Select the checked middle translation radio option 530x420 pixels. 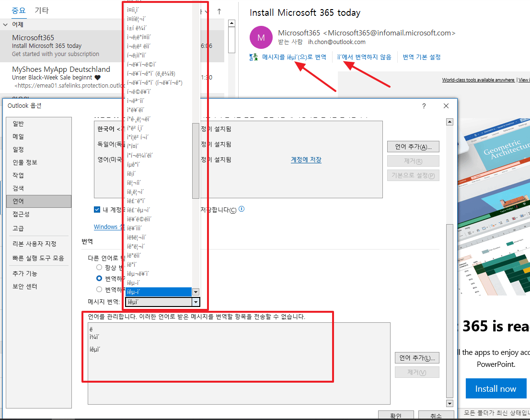(99, 278)
